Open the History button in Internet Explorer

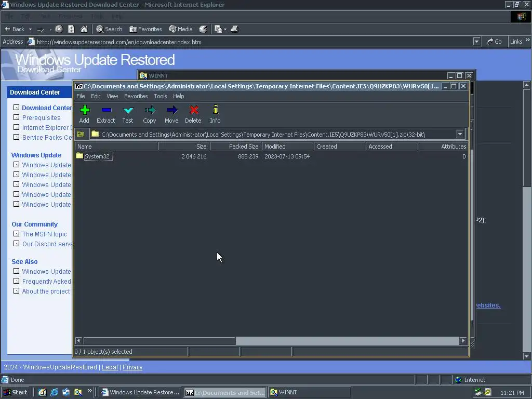coord(203,29)
